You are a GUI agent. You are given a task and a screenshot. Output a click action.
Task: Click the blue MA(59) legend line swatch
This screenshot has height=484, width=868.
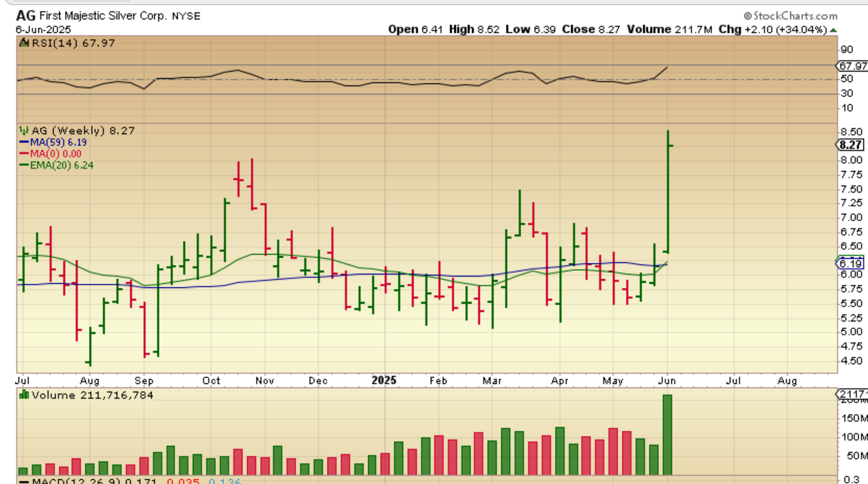tap(24, 142)
